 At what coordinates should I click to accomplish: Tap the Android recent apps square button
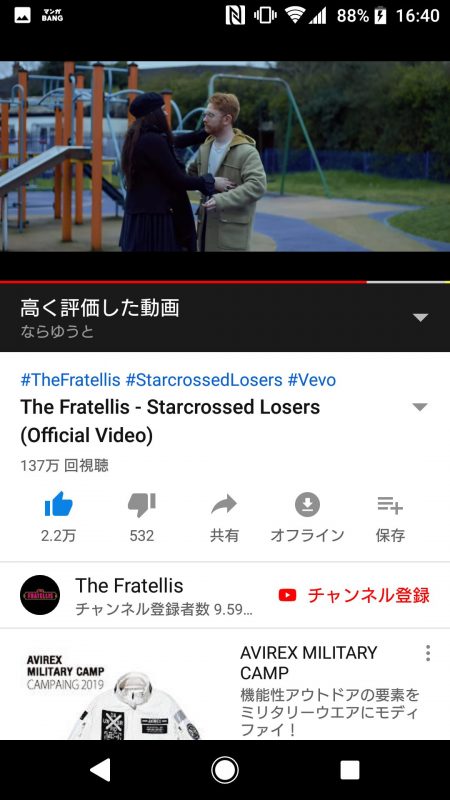pos(350,770)
